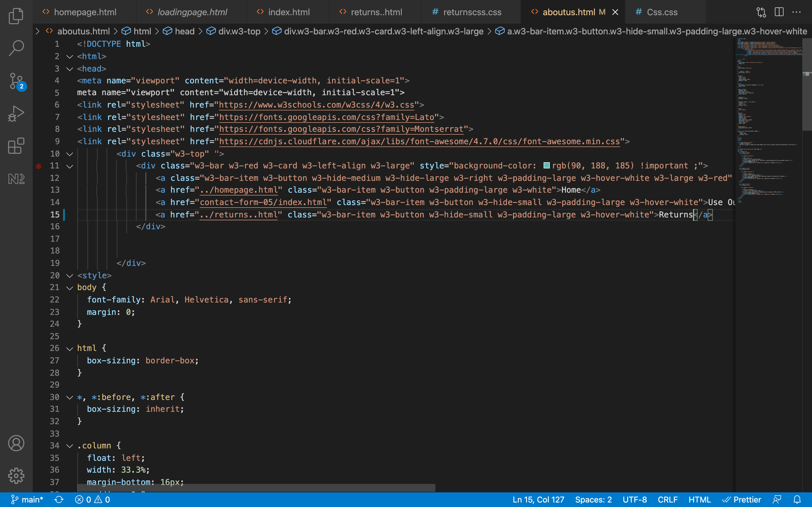Fold the .column rule on line 34
Screen dimensions: 812x507
coord(70,446)
